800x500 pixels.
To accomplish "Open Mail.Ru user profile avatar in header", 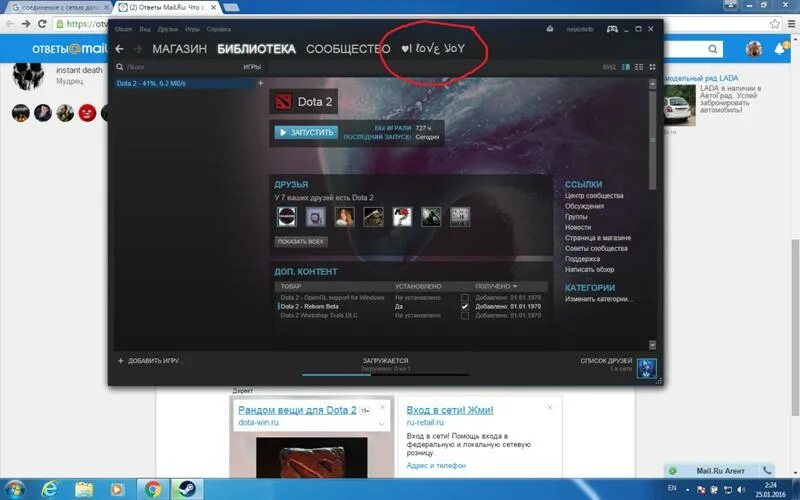I will tap(754, 49).
